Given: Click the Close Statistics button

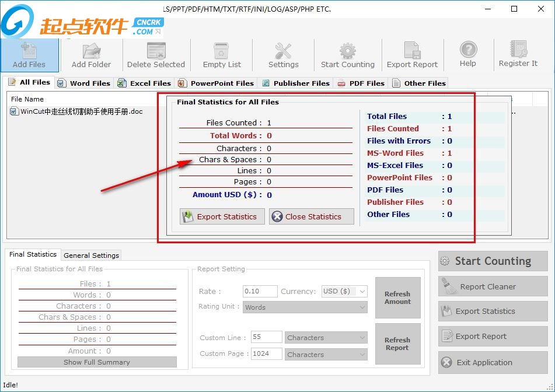Looking at the screenshot, I should [x=312, y=216].
